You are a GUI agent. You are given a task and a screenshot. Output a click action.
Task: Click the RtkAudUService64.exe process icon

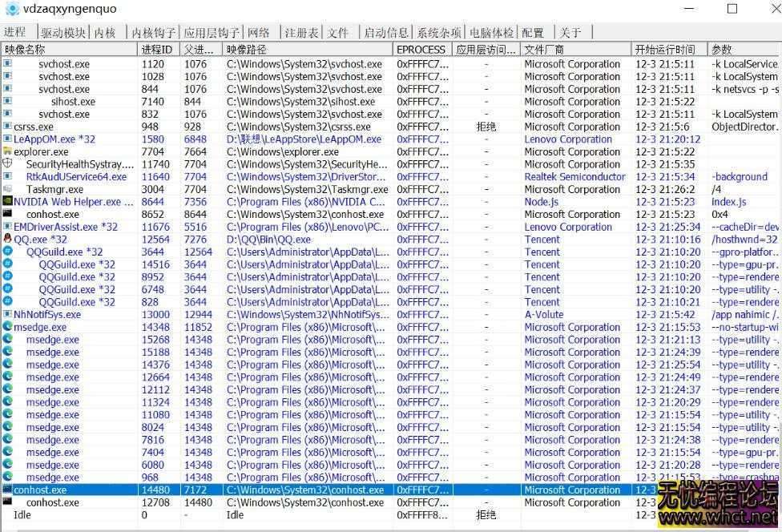pos(6,176)
